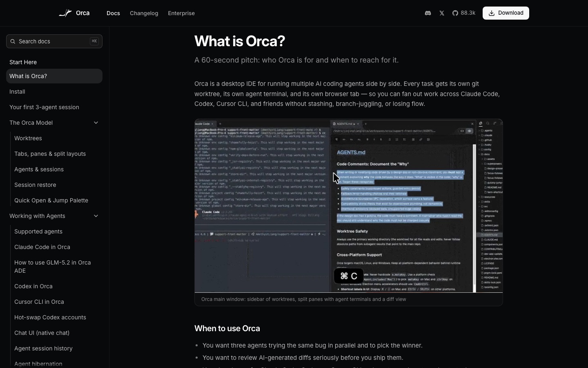Click the Start Here section label

click(x=23, y=62)
